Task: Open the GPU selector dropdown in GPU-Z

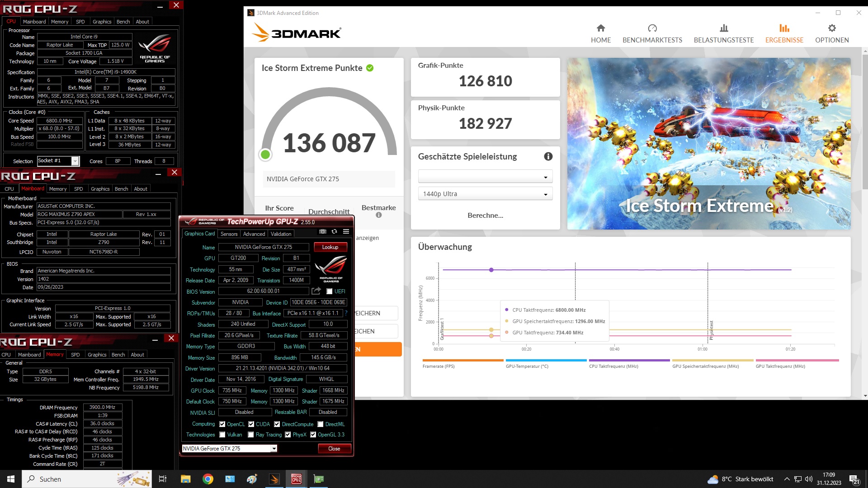Action: (x=229, y=448)
